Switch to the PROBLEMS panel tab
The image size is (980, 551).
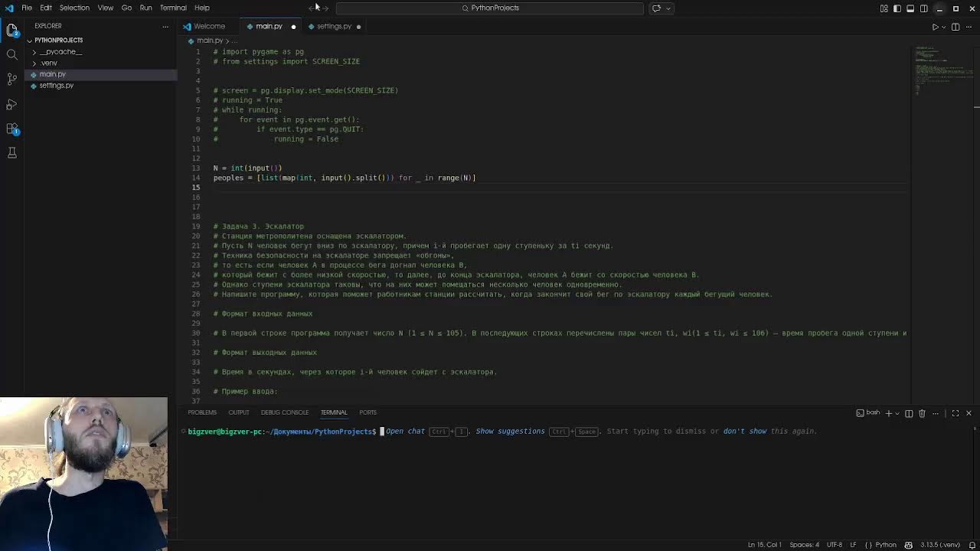pyautogui.click(x=202, y=412)
